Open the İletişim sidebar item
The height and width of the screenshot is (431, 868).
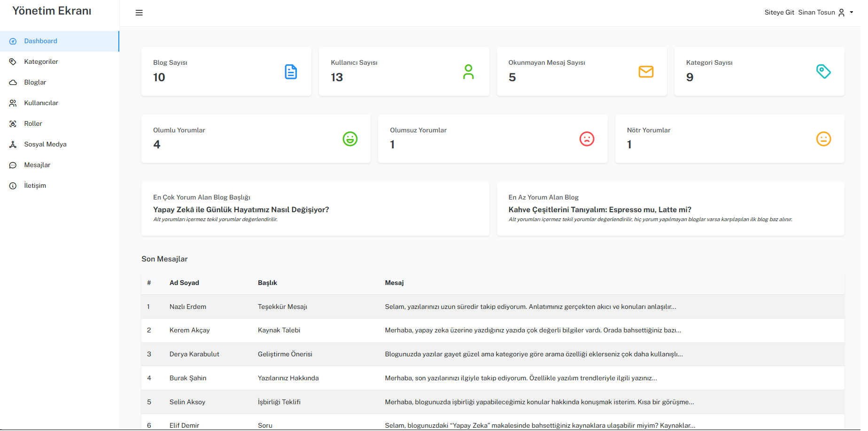pos(35,186)
